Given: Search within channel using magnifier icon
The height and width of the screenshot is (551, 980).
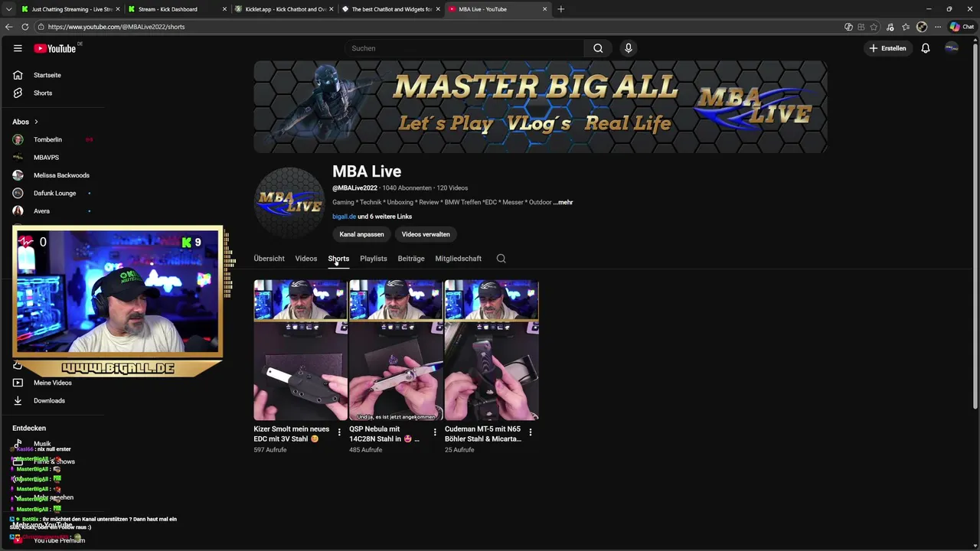Looking at the screenshot, I should 501,259.
